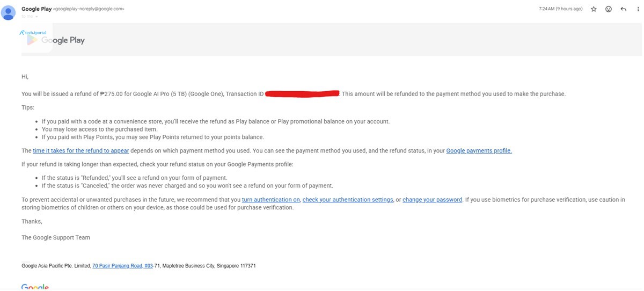The image size is (644, 291).
Task: Click the 'change your password' link
Action: (432, 200)
